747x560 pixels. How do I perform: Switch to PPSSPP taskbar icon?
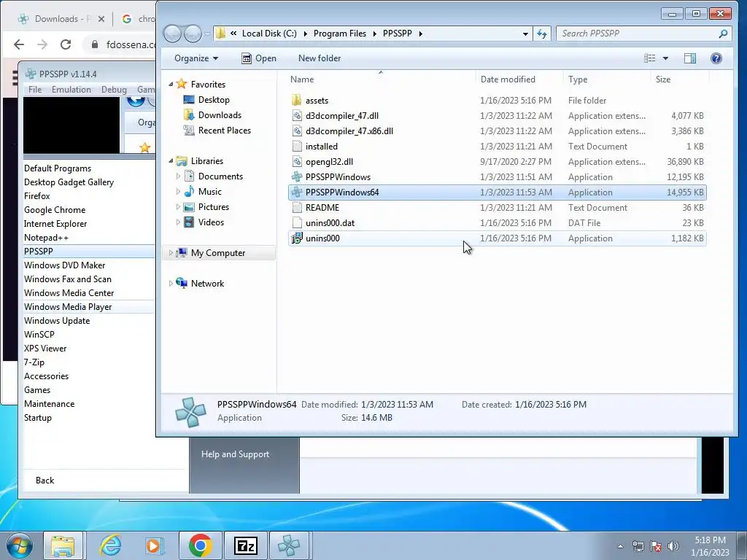point(289,545)
